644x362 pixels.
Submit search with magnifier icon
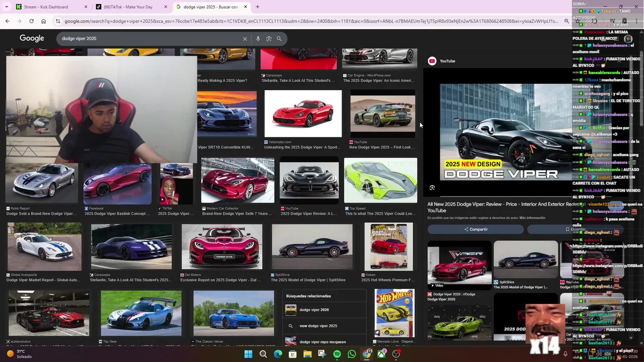coord(279,39)
